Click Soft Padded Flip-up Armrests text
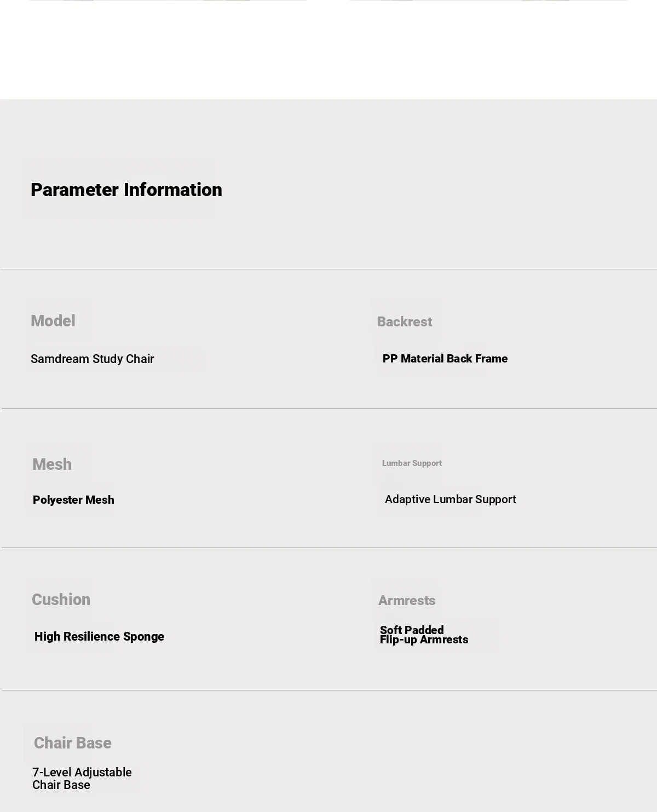Screen dimensions: 657x812 coord(424,635)
